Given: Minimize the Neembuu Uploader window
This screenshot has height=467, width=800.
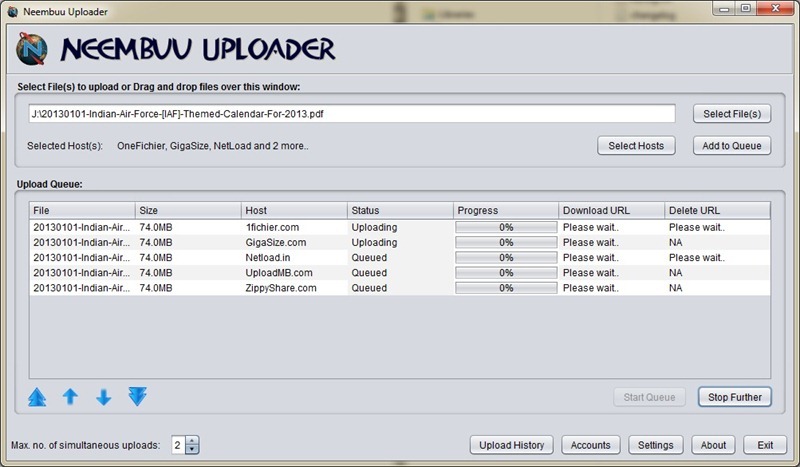Looking at the screenshot, I should tap(724, 8).
